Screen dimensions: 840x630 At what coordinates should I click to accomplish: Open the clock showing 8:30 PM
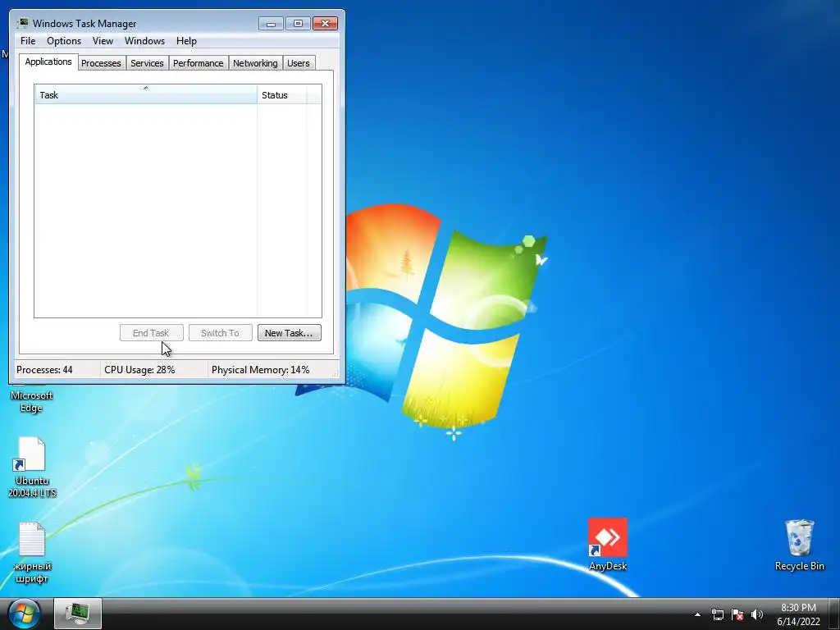click(x=798, y=614)
